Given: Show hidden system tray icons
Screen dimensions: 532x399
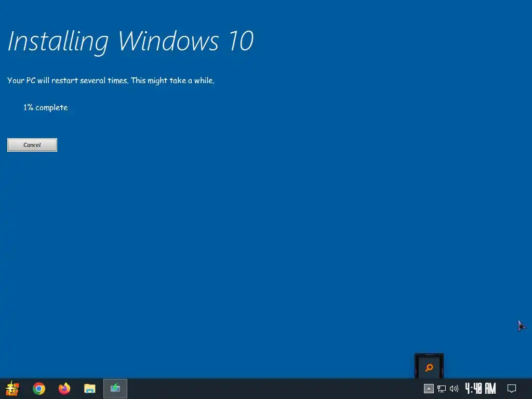Looking at the screenshot, I should (429, 389).
